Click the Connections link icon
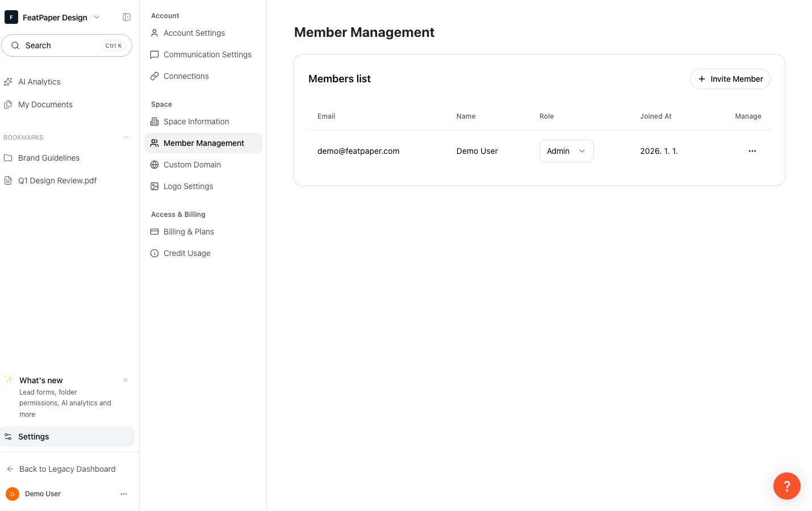This screenshot has width=812, height=511. [154, 76]
